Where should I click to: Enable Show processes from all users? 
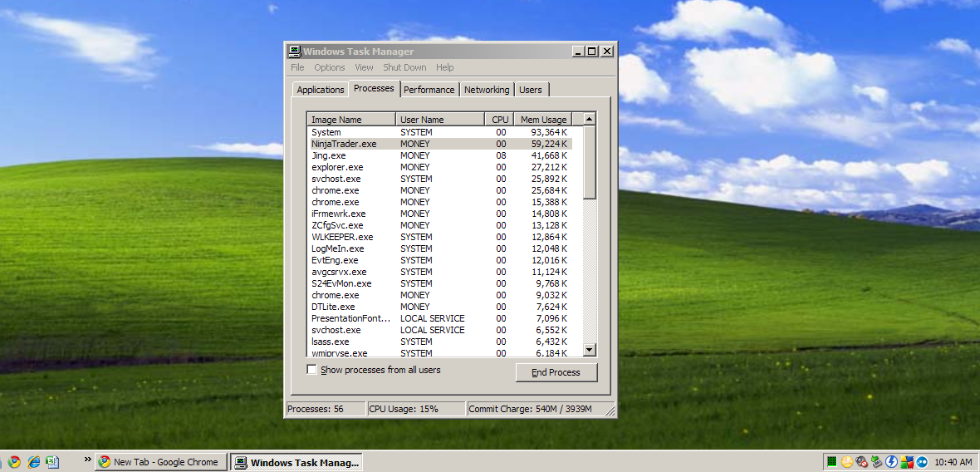coord(312,370)
